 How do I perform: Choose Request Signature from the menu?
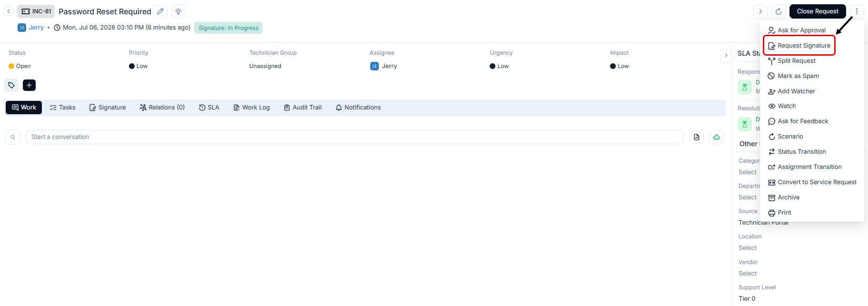pos(799,46)
